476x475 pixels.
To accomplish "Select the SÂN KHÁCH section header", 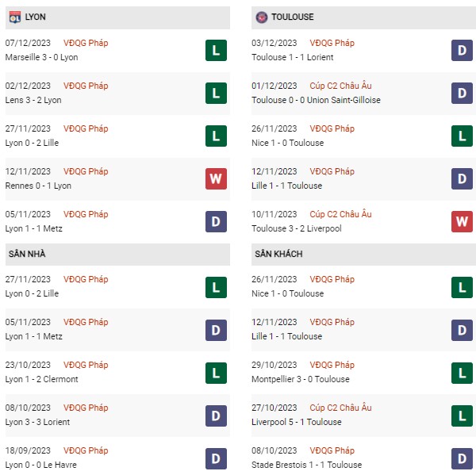I will (363, 255).
